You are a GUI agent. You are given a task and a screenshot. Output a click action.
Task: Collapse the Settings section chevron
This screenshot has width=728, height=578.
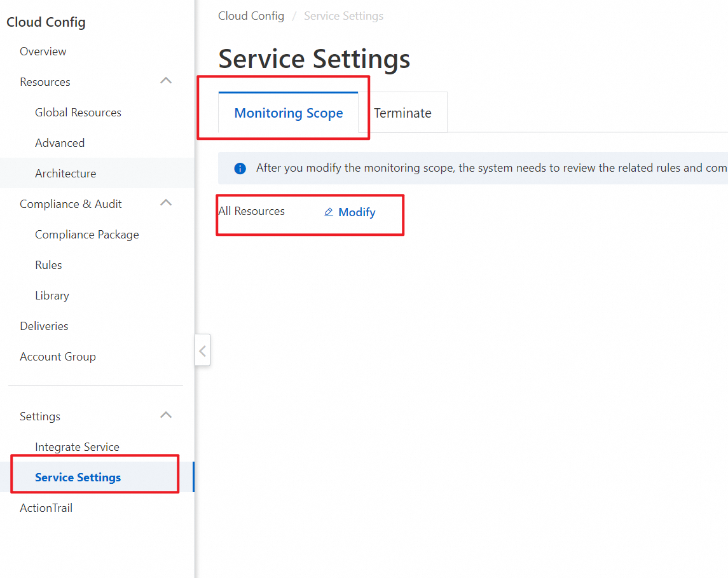click(x=166, y=415)
